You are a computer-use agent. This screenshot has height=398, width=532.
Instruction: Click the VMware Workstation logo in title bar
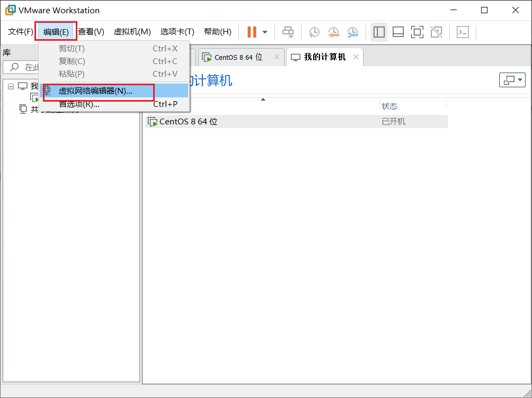[11, 10]
